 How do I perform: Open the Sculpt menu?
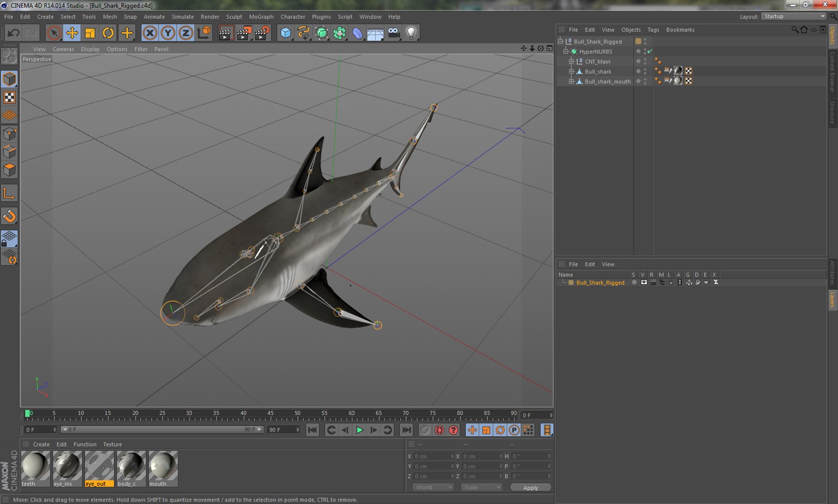coord(234,16)
